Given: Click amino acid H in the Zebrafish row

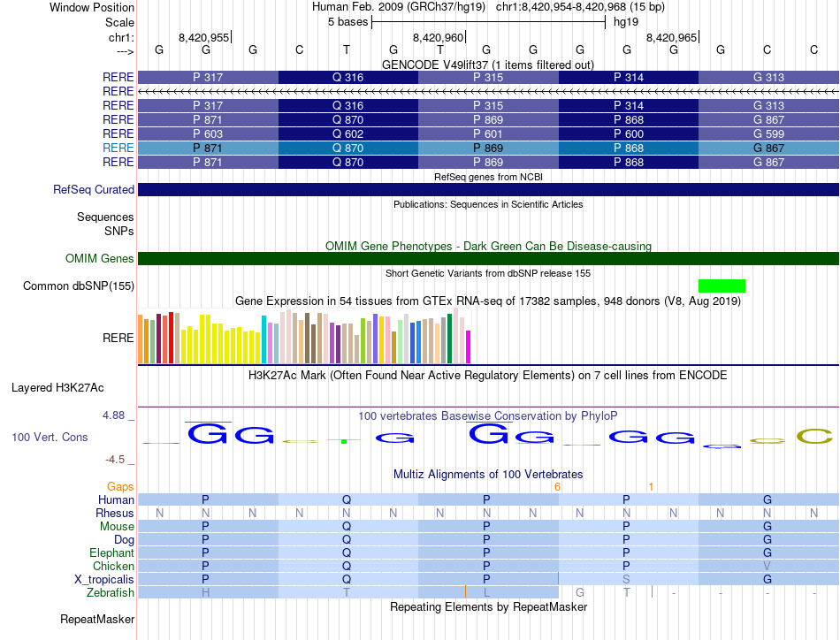Looking at the screenshot, I should click(x=206, y=592).
